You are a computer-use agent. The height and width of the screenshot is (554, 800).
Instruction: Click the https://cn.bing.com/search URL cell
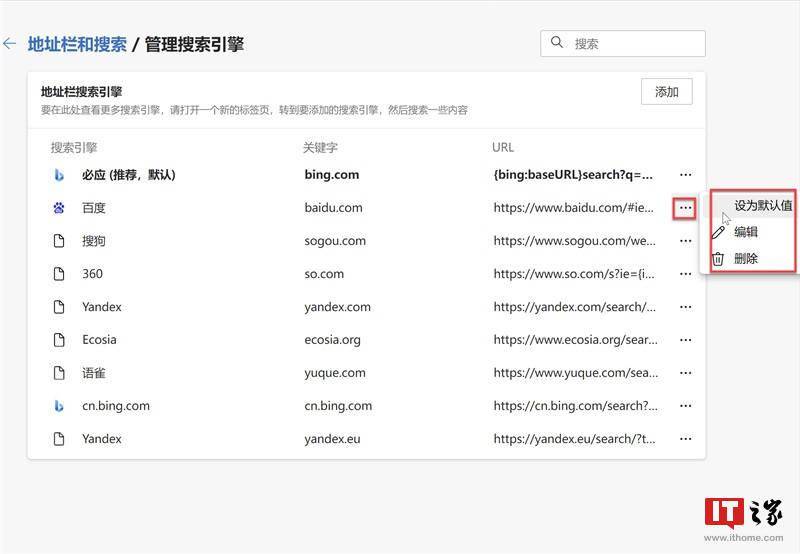pos(576,406)
